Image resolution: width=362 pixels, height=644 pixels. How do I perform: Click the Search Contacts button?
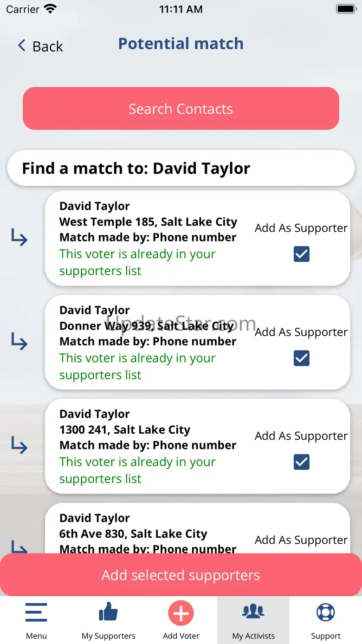(181, 109)
